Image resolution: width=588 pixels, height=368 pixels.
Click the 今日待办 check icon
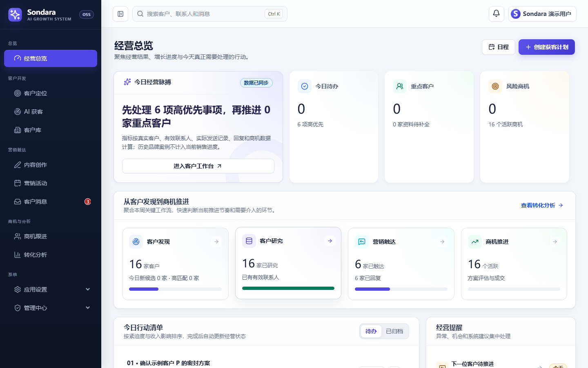point(305,86)
